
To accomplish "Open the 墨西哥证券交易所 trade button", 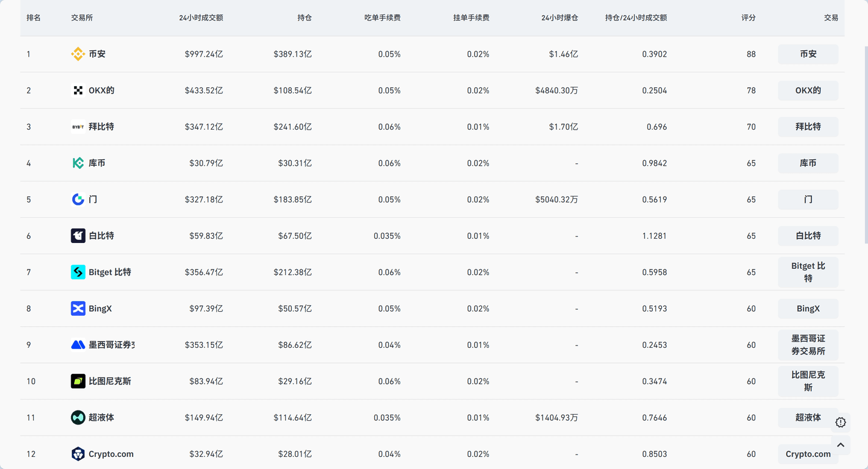I will [808, 345].
